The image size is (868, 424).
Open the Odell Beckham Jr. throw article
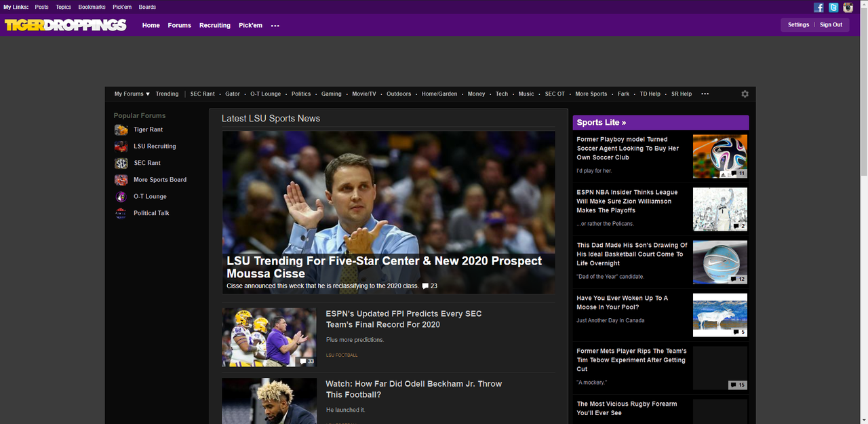tap(414, 389)
